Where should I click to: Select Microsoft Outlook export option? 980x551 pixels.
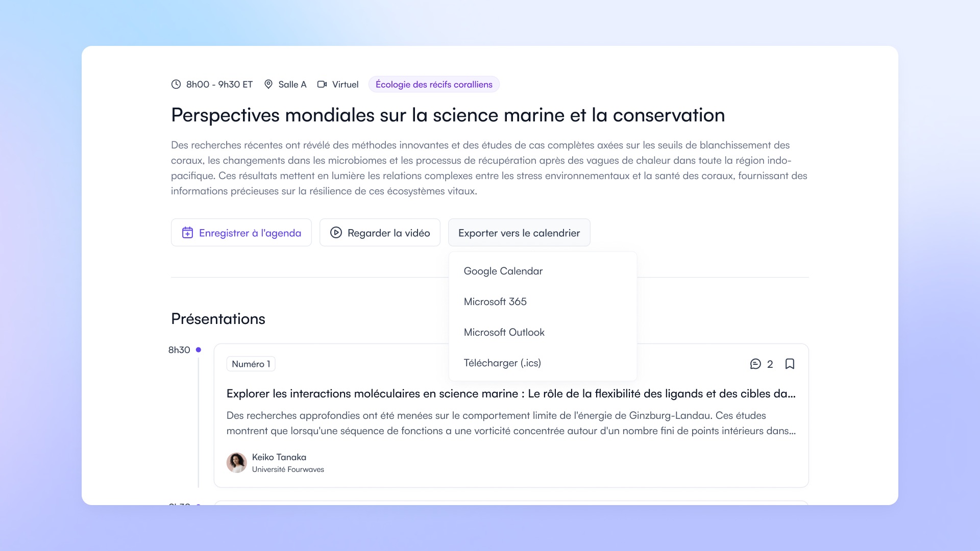(x=504, y=332)
